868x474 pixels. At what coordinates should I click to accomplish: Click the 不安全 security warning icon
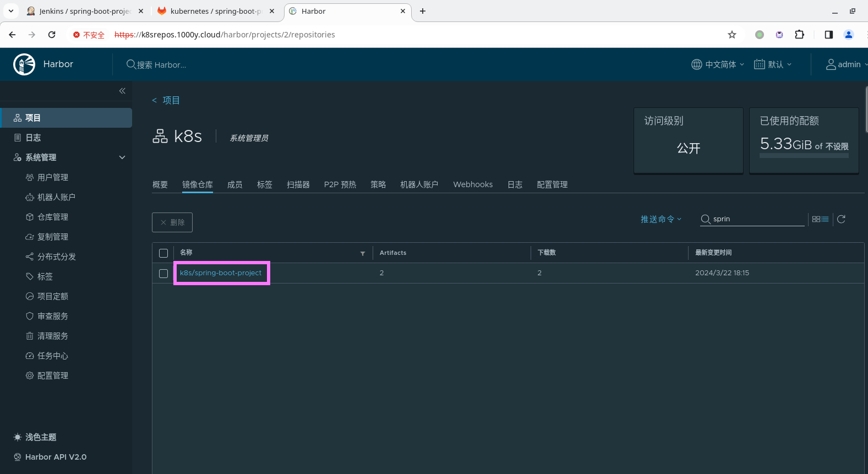tap(77, 35)
